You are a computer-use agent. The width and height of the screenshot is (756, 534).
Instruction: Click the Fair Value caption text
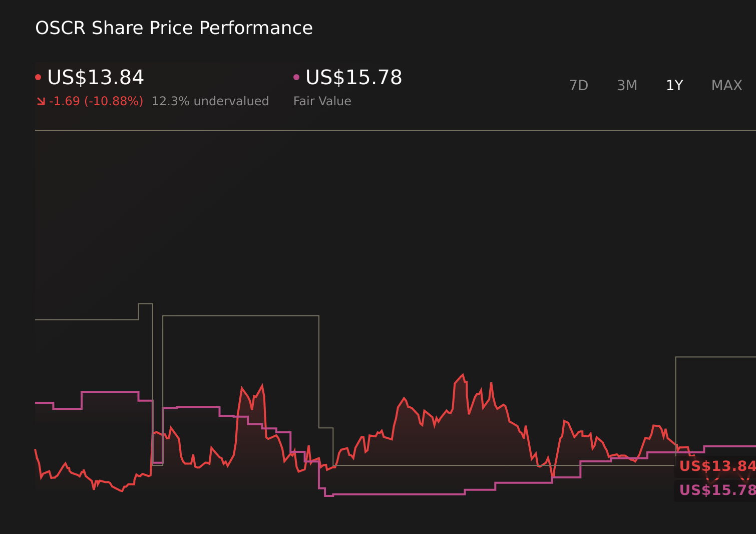(322, 101)
